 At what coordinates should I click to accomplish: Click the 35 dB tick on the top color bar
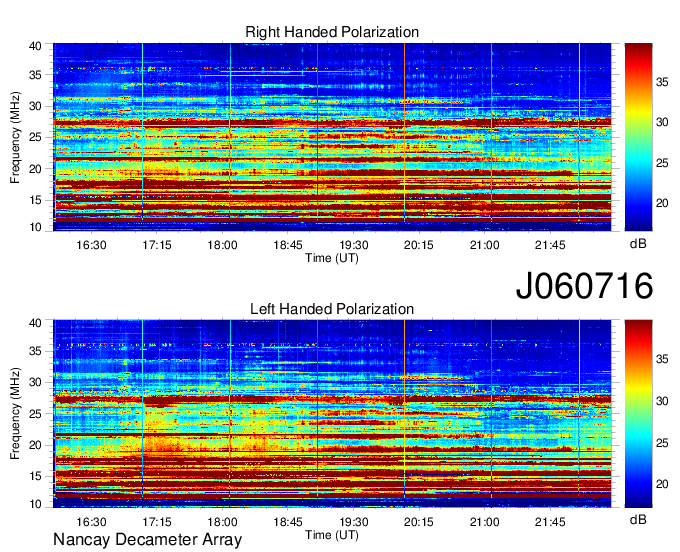[x=662, y=82]
